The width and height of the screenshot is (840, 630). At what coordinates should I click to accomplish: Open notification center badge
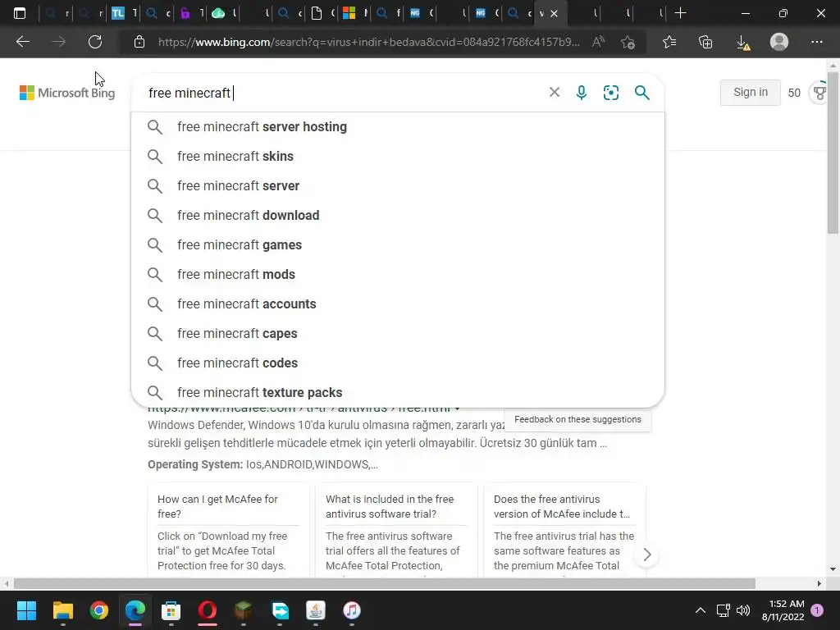pos(817,610)
